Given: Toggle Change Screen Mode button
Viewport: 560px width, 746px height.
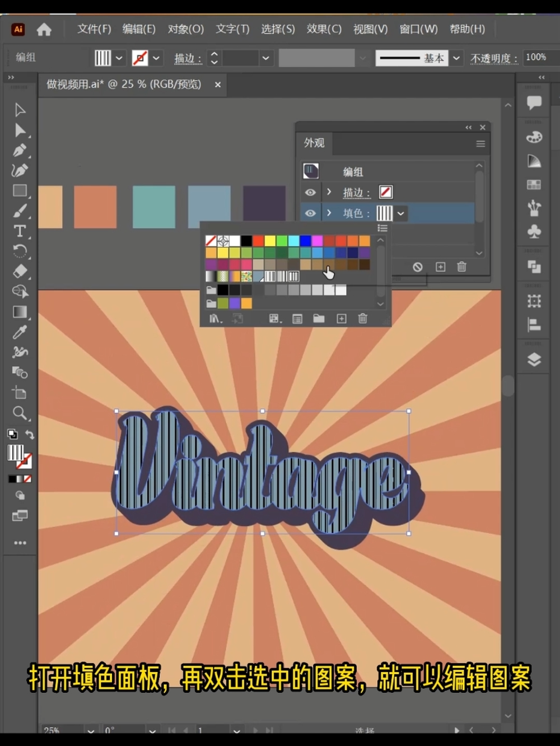Looking at the screenshot, I should 20,516.
